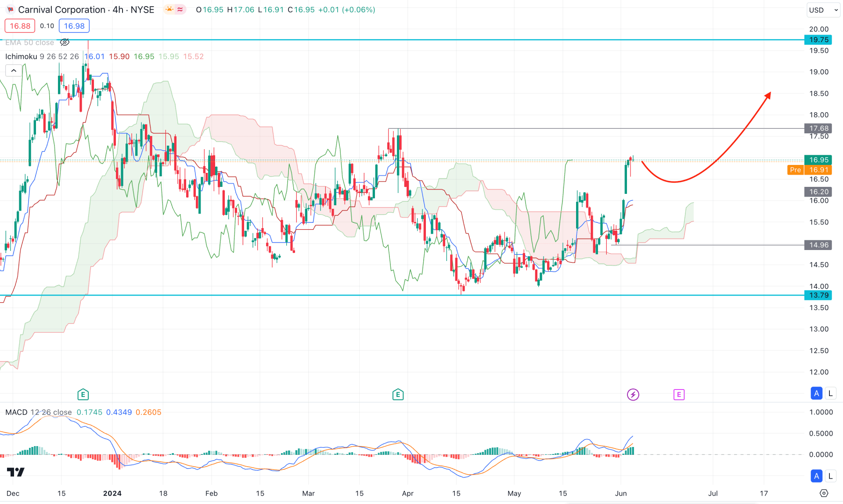This screenshot has width=843, height=504.
Task: Open the time axis settings gear
Action: click(824, 493)
